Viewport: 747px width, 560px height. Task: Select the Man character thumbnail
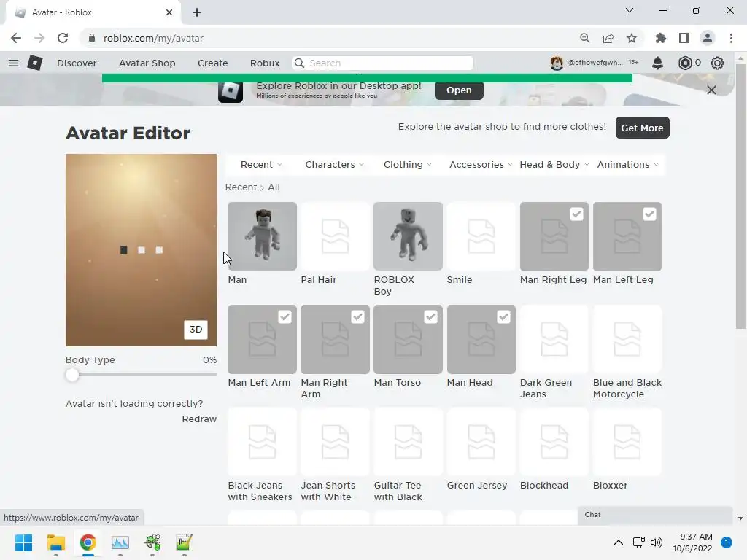pos(262,236)
